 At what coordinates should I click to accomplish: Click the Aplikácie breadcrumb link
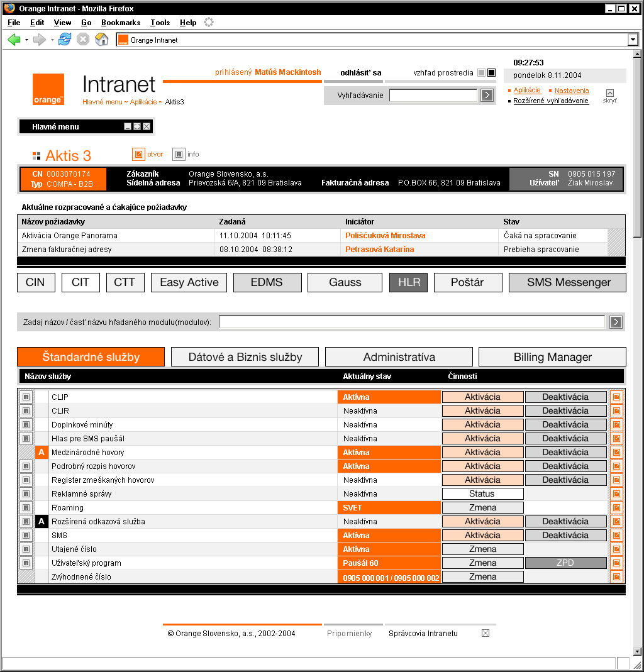[x=143, y=102]
